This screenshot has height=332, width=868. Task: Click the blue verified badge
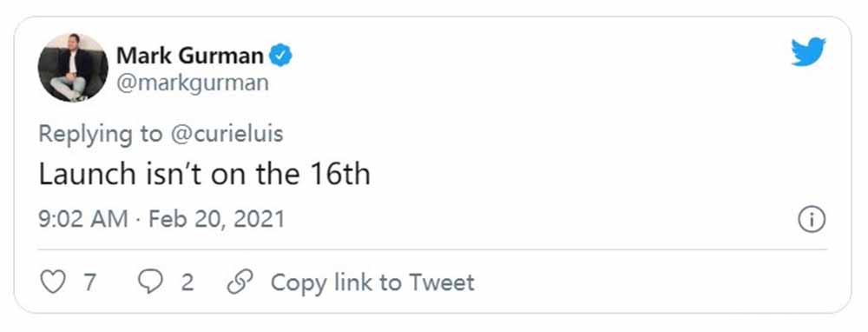coord(280,56)
